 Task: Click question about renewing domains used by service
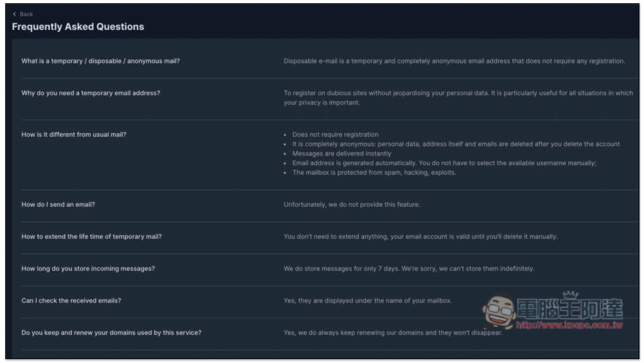click(111, 333)
